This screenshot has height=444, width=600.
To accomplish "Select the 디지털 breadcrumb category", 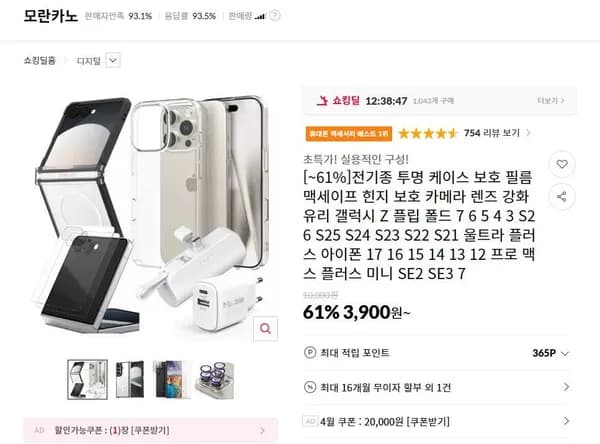I will pyautogui.click(x=89, y=61).
